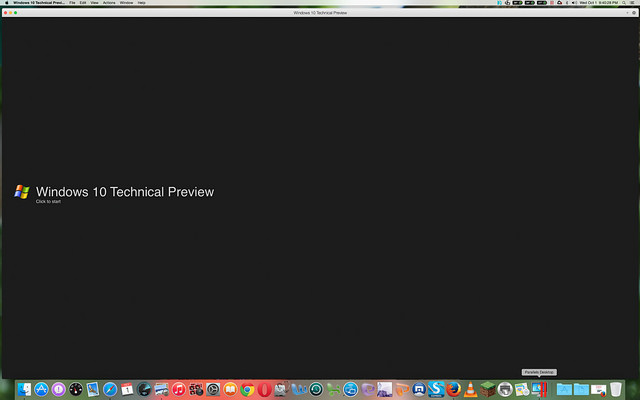640x400 pixels.
Task: Launch Firefox from the Dock
Action: pyautogui.click(x=453, y=389)
